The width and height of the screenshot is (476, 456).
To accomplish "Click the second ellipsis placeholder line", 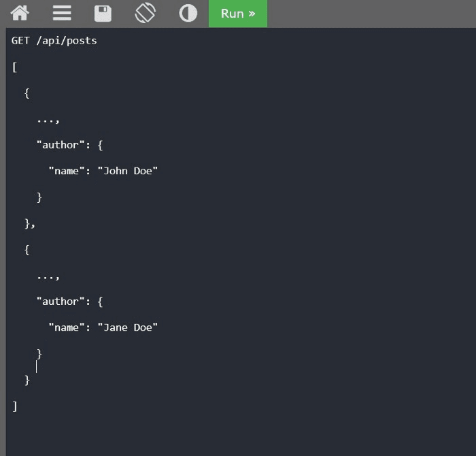I will pos(48,276).
